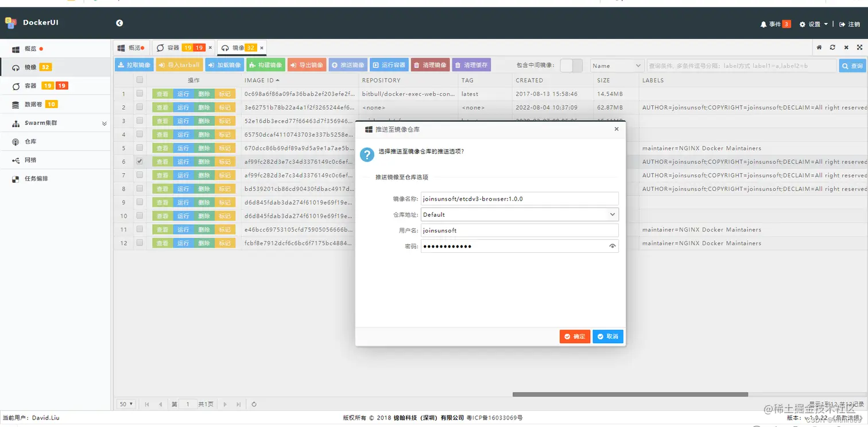The height and width of the screenshot is (427, 868).
Task: Check the select-all checkbox in table header
Action: [139, 80]
